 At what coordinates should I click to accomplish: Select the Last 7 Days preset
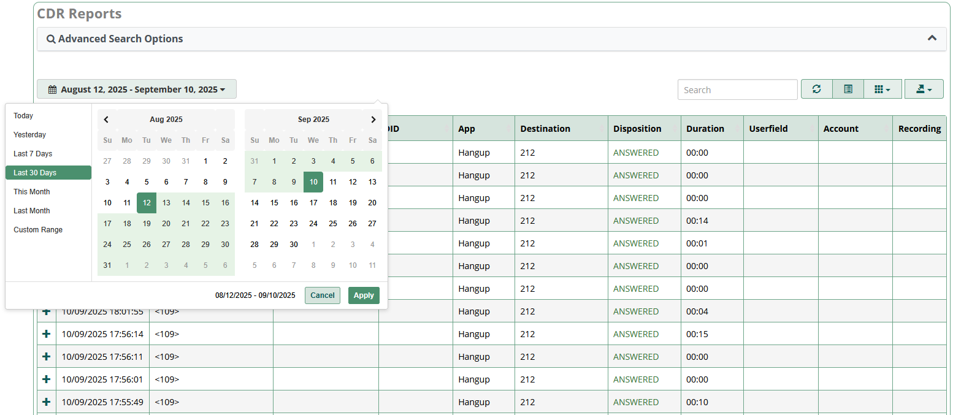33,154
